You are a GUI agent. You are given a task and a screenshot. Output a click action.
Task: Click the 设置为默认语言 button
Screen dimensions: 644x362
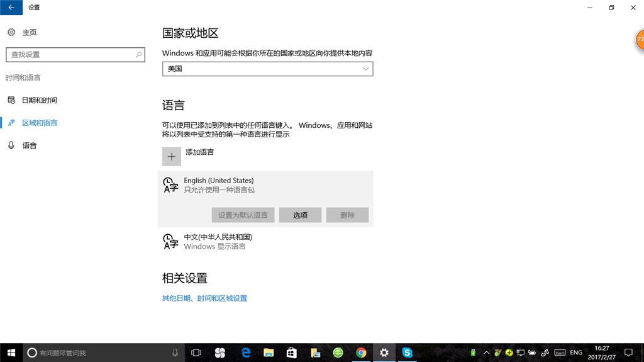coord(243,215)
